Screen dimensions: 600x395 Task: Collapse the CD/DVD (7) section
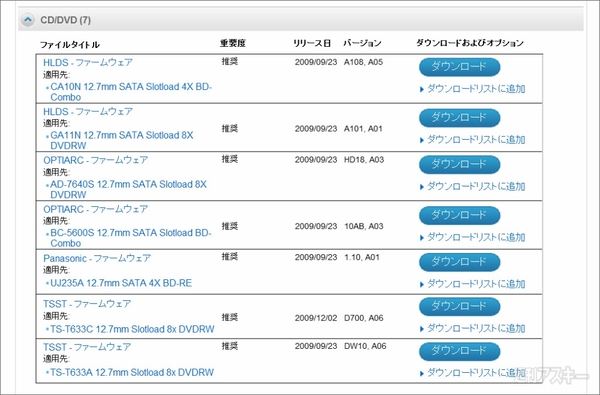28,20
